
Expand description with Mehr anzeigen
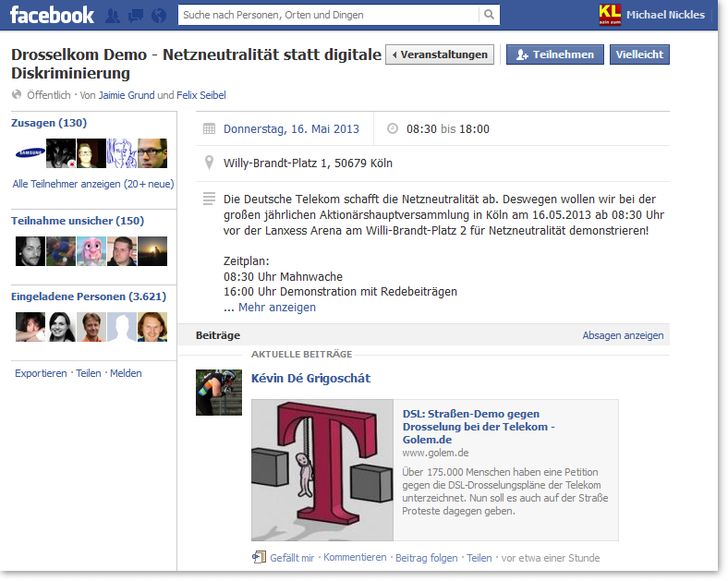[x=277, y=308]
